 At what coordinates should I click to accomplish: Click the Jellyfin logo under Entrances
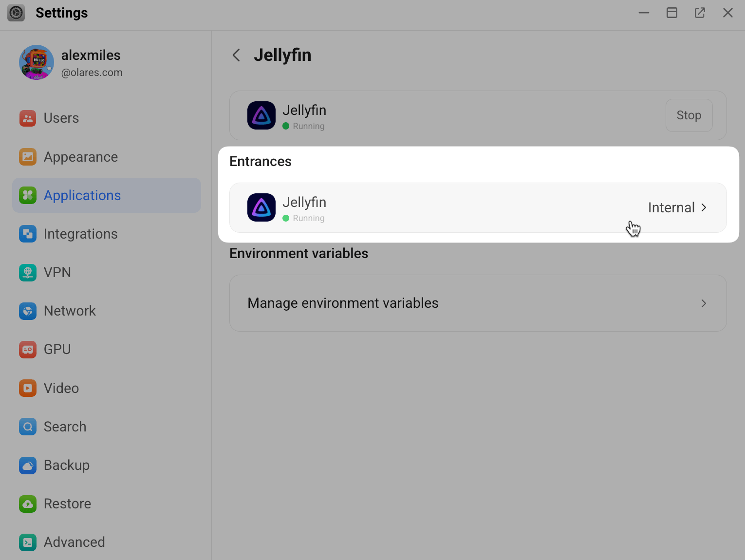click(261, 207)
